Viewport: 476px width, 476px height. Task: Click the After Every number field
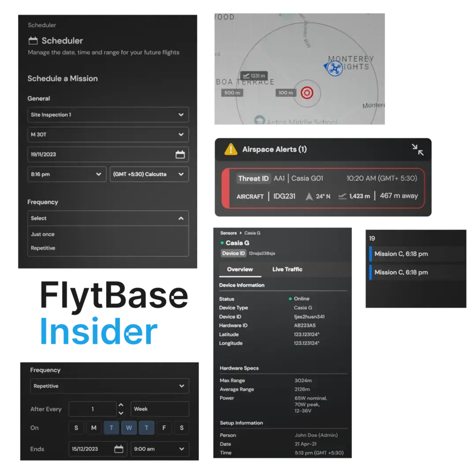click(x=93, y=409)
